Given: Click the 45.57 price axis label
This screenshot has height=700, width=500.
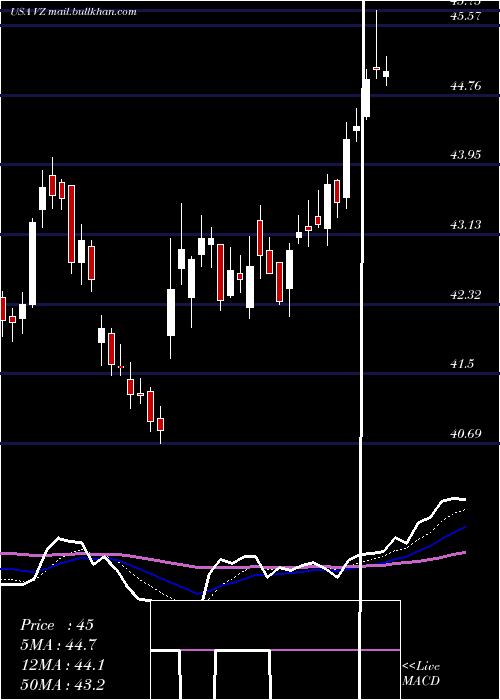Looking at the screenshot, I should click(x=466, y=16).
